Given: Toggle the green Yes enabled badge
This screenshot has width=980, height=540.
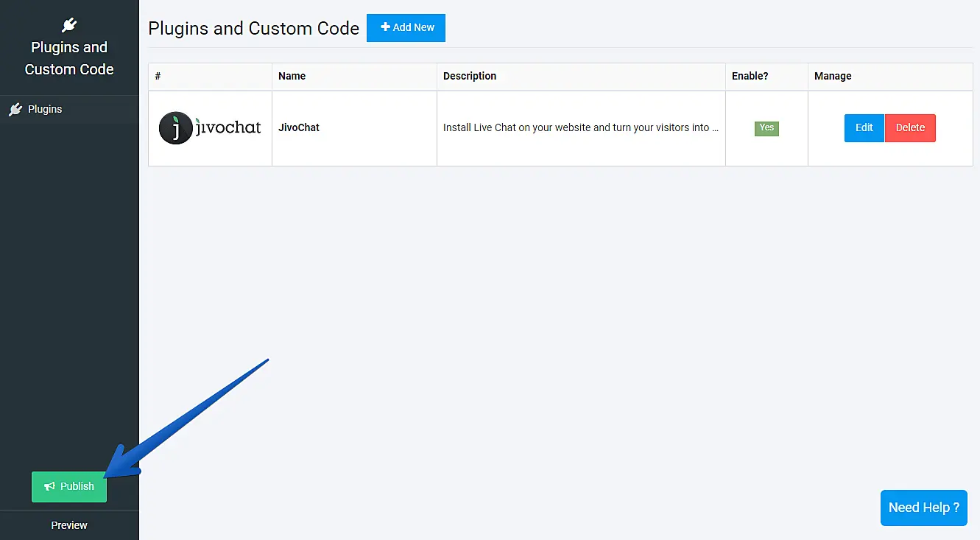Looking at the screenshot, I should click(x=766, y=128).
